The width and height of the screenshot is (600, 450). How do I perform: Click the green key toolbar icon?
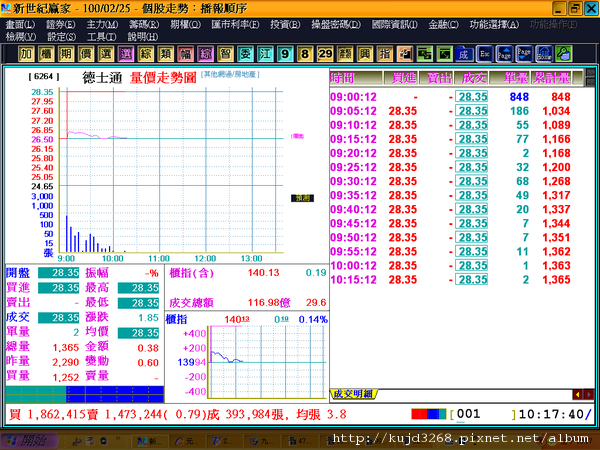[564, 54]
